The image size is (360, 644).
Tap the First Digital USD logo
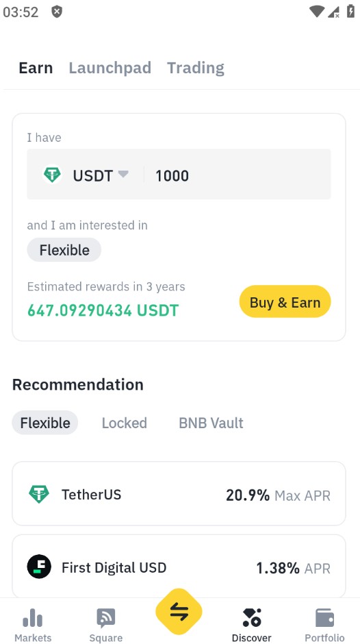click(x=39, y=567)
